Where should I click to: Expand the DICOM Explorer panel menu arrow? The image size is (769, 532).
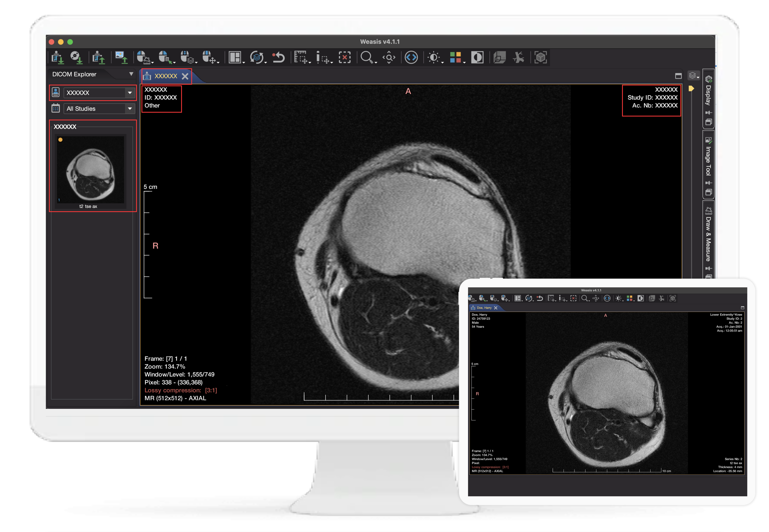(131, 74)
